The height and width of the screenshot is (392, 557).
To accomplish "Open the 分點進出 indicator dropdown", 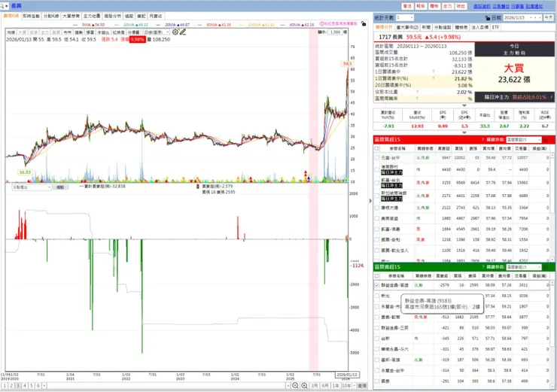I will pyautogui.click(x=32, y=187).
